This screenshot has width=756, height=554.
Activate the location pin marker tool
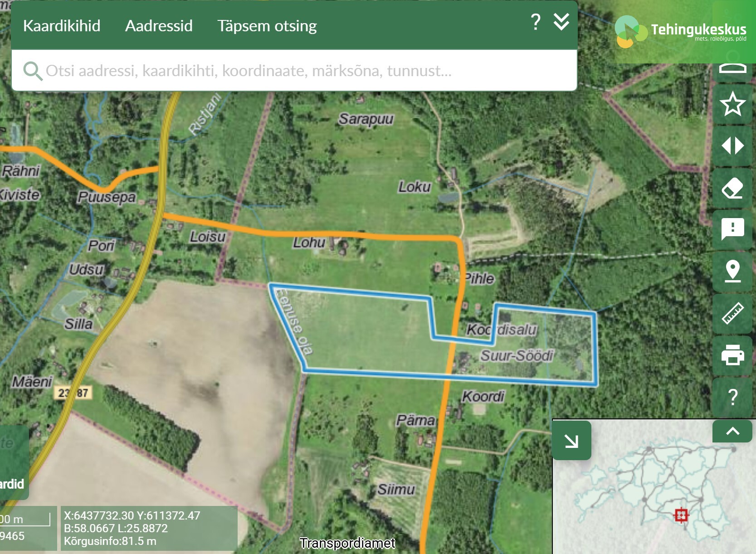click(732, 271)
